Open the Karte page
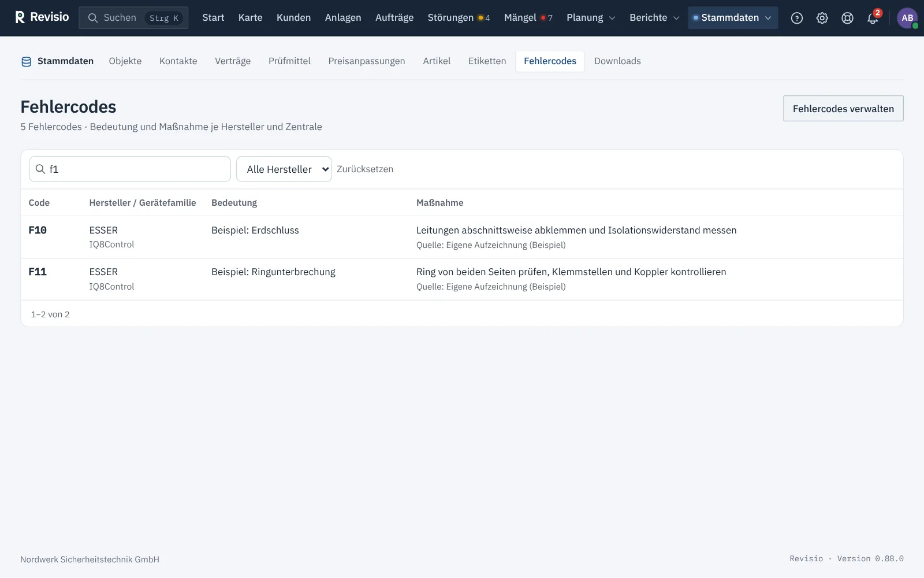 pos(251,18)
